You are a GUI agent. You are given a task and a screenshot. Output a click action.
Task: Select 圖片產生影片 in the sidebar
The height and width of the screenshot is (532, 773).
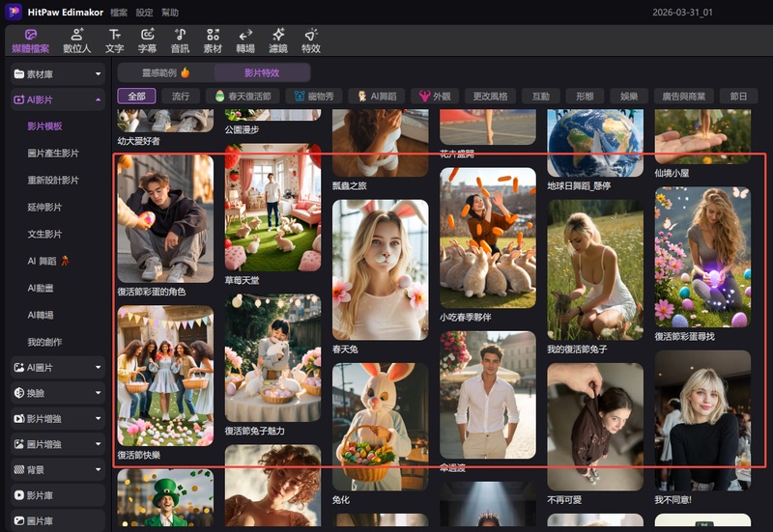coord(54,153)
